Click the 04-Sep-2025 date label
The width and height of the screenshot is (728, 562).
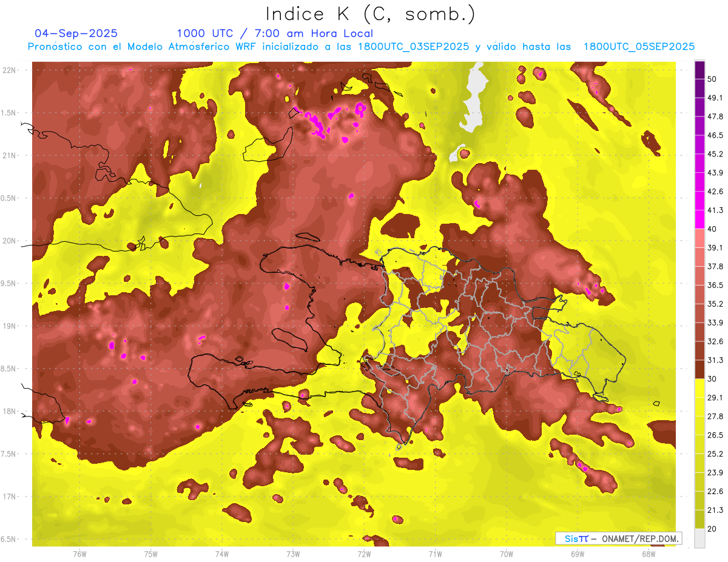(76, 33)
